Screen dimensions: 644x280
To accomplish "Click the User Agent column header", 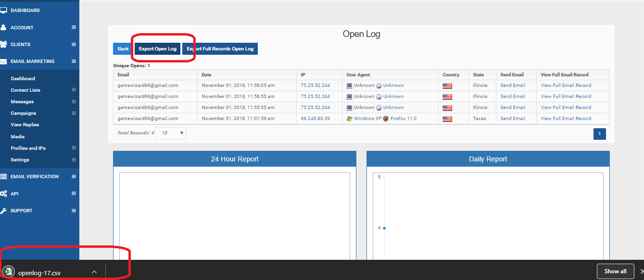I will pyautogui.click(x=391, y=75).
